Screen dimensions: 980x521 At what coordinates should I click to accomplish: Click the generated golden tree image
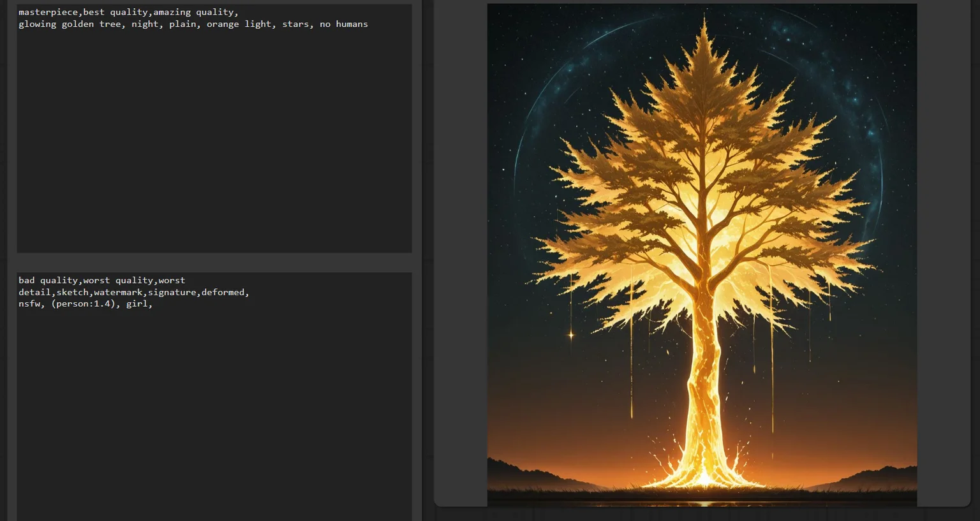coord(702,255)
